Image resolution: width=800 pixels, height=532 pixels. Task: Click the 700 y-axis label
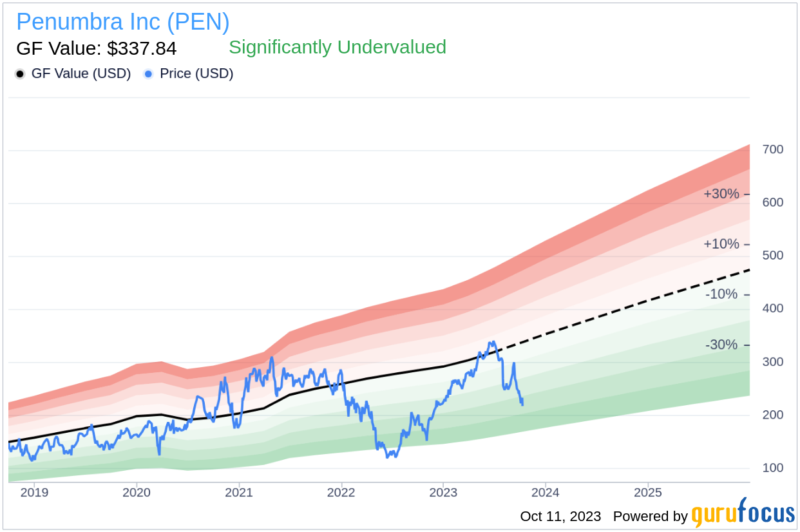tap(773, 149)
